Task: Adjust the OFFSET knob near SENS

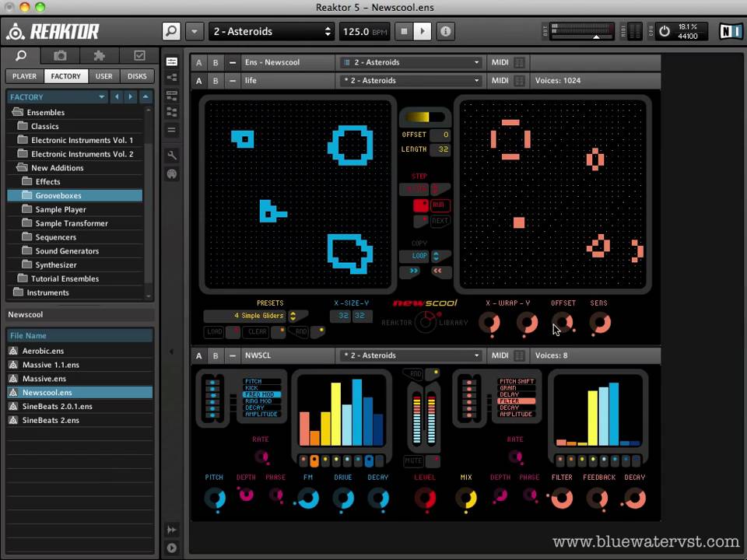Action: click(x=562, y=323)
